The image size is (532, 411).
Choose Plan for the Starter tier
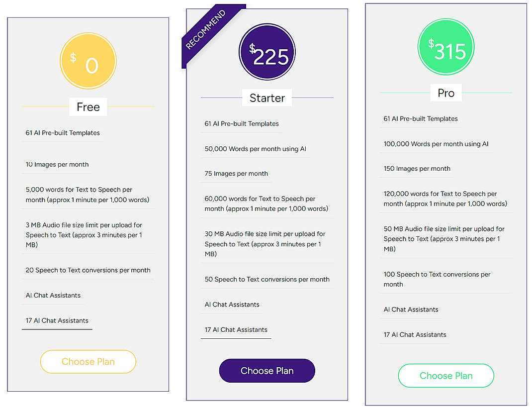(267, 371)
